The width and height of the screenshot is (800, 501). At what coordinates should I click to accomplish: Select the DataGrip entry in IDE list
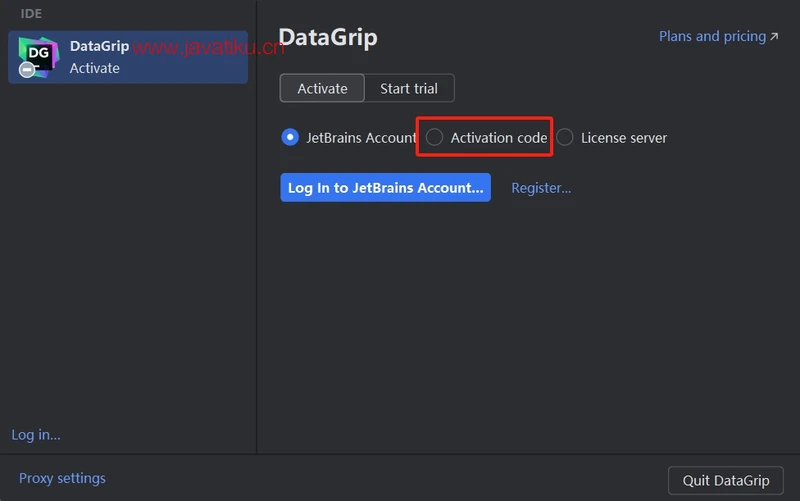tap(128, 57)
